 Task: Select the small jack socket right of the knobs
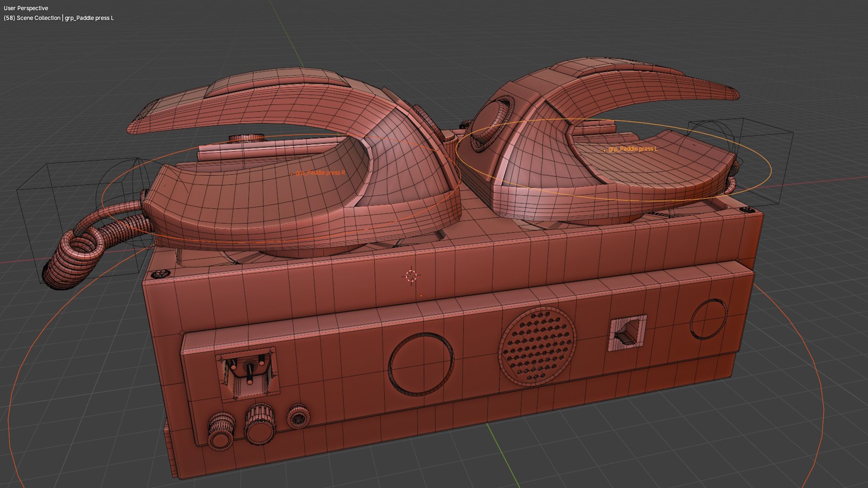point(298,417)
